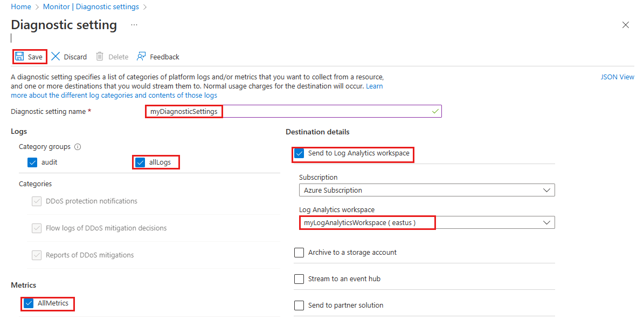The width and height of the screenshot is (644, 326).
Task: Enable Stream to an event hub
Action: (299, 279)
